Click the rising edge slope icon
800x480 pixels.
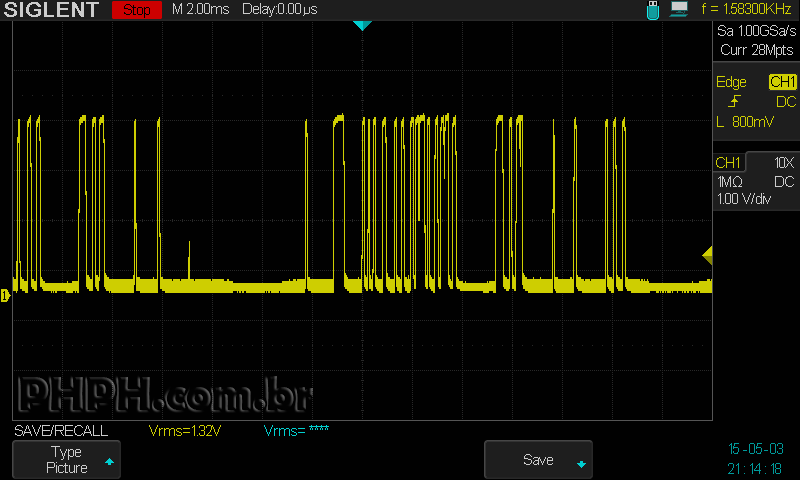click(x=736, y=102)
